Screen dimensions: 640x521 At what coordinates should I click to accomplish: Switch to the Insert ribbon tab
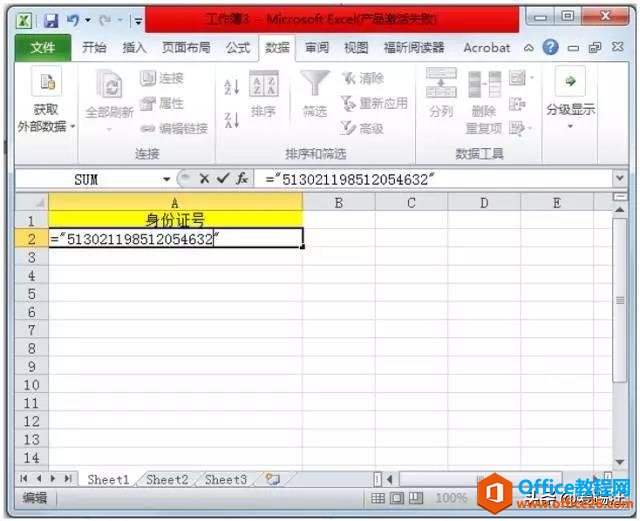tap(134, 48)
